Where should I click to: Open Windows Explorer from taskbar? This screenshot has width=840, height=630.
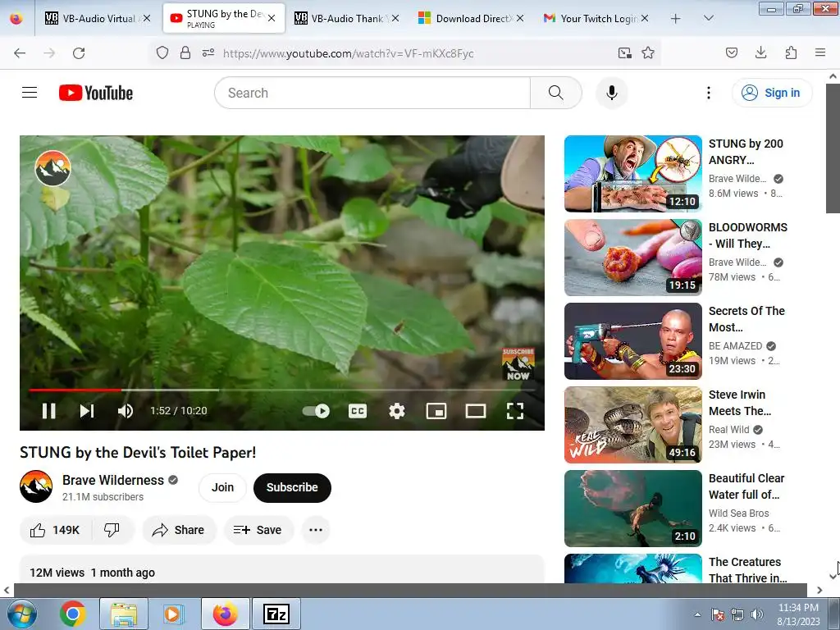click(124, 614)
